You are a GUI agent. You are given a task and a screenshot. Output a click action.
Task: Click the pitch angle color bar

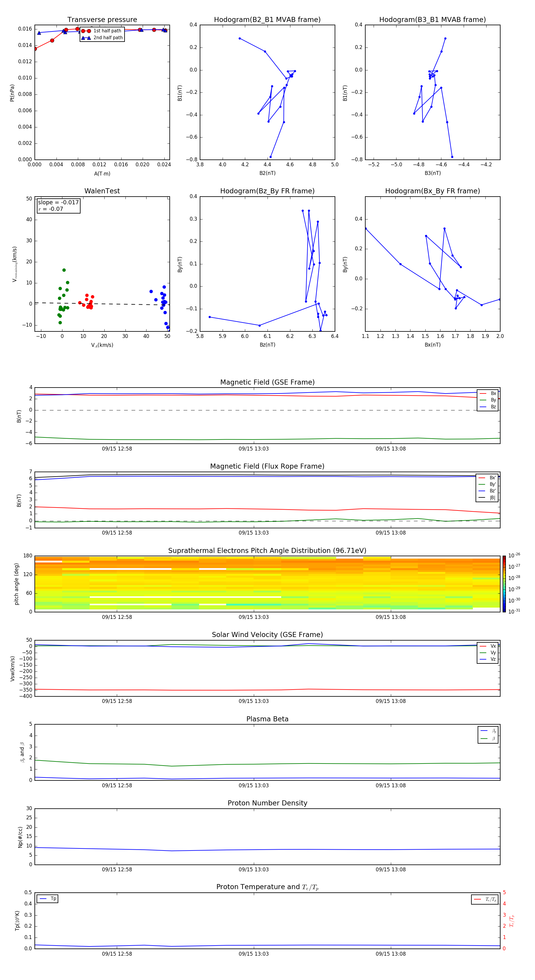(504, 584)
